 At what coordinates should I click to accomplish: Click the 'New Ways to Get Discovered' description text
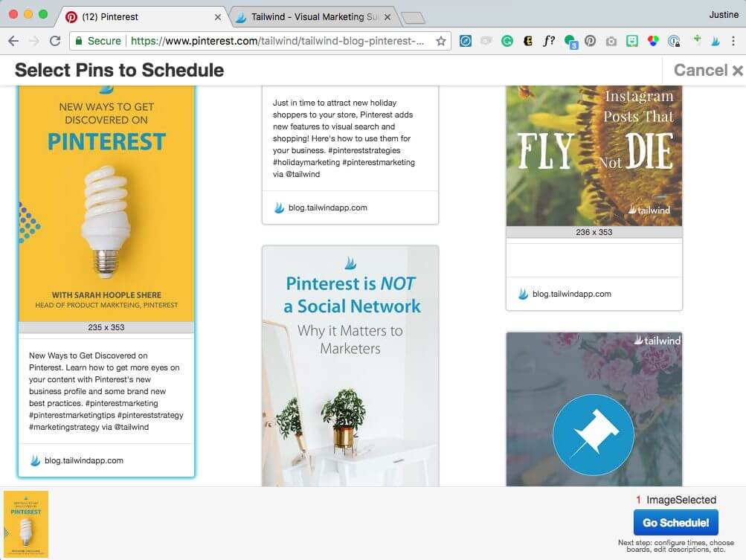pyautogui.click(x=106, y=391)
